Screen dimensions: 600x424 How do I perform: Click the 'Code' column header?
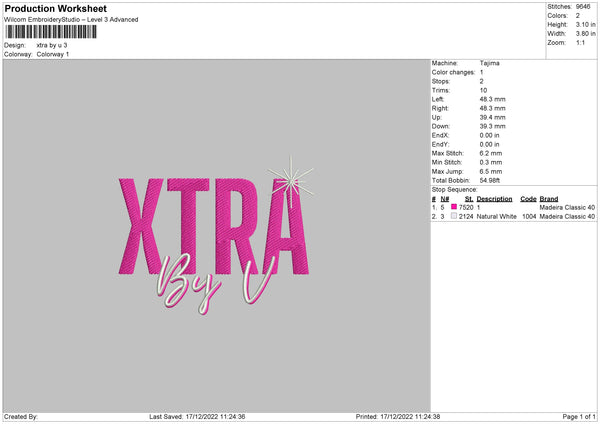click(528, 199)
